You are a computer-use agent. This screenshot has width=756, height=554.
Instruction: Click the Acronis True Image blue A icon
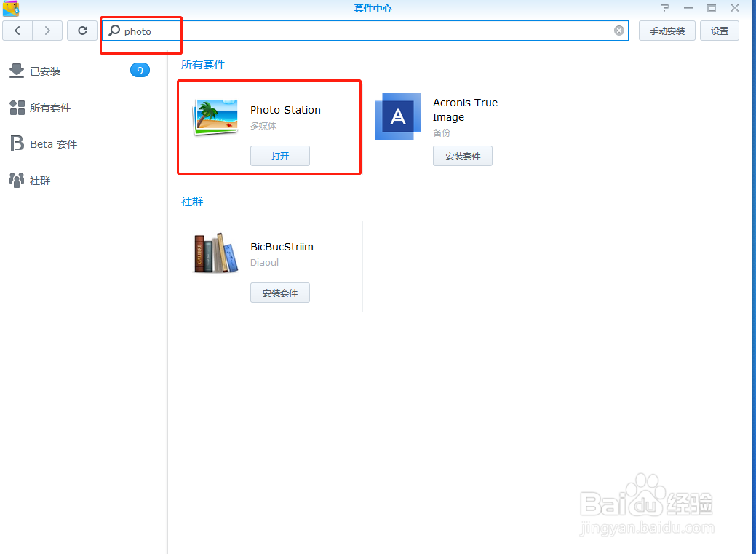pyautogui.click(x=398, y=116)
